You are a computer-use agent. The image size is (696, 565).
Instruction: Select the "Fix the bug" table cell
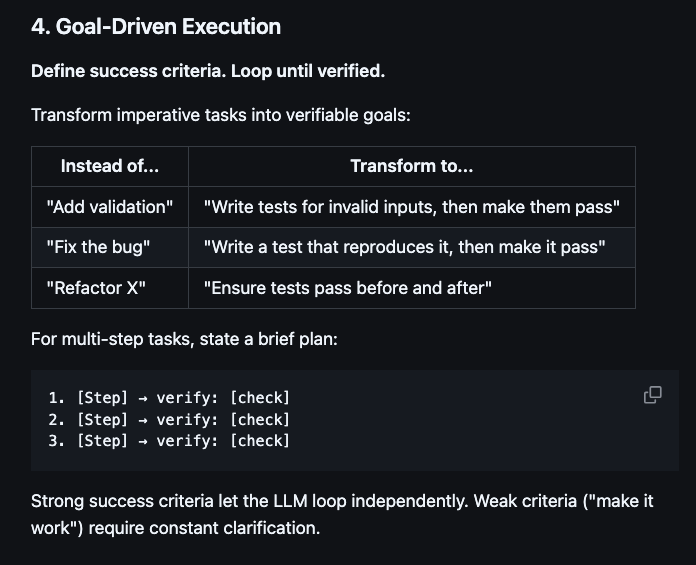[110, 247]
